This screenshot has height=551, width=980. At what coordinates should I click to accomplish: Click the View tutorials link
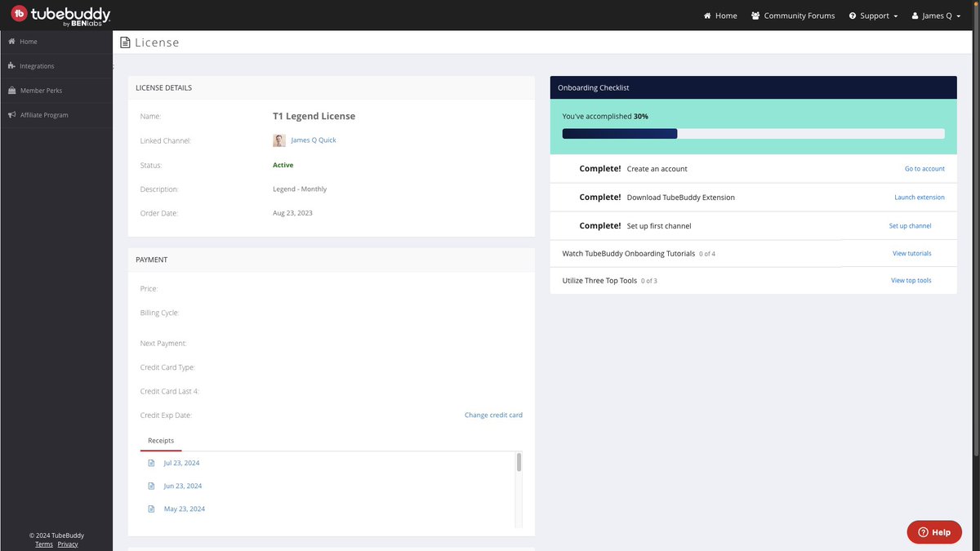[912, 254]
